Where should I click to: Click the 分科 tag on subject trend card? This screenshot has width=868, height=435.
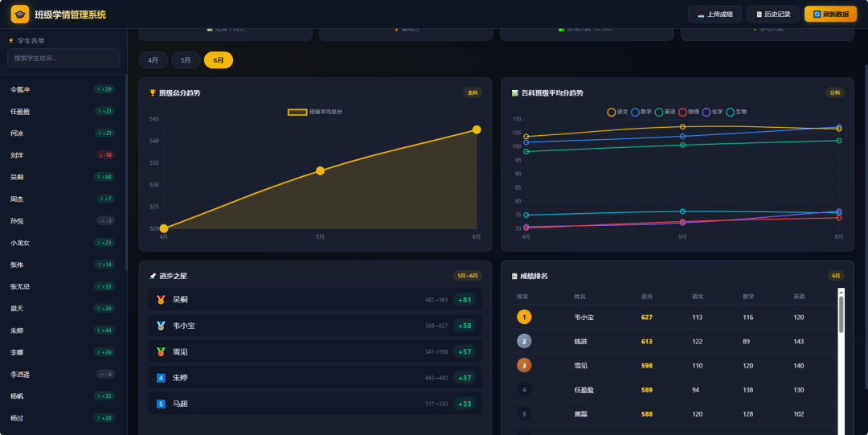coord(835,93)
